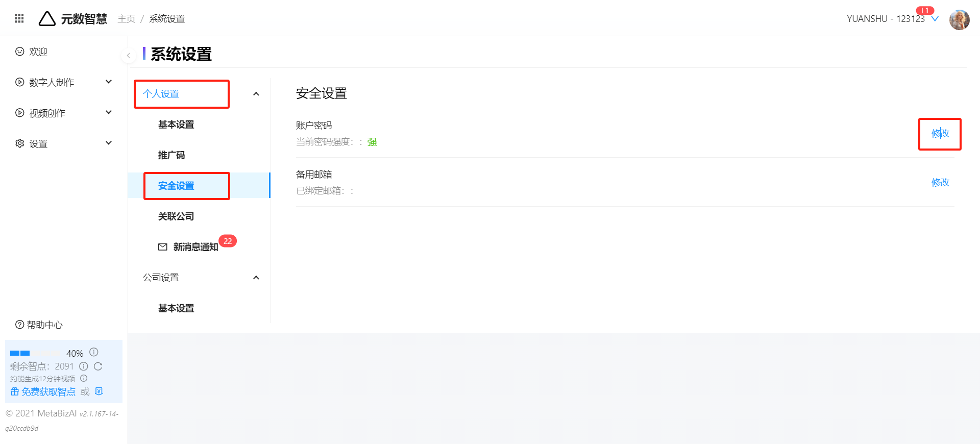The width and height of the screenshot is (980, 444).
Task: Select 个人设置 section header
Action: coord(161,94)
